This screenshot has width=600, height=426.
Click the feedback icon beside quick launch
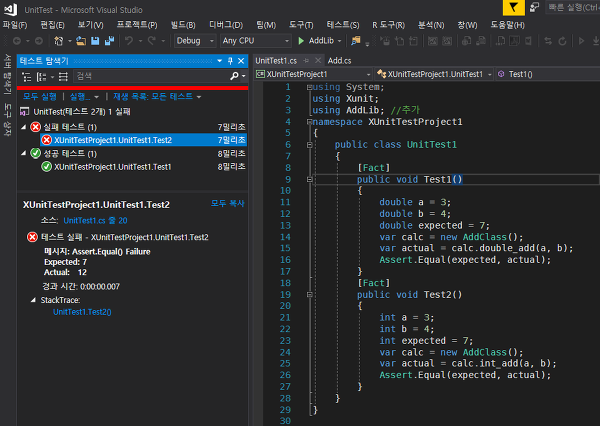(534, 7)
